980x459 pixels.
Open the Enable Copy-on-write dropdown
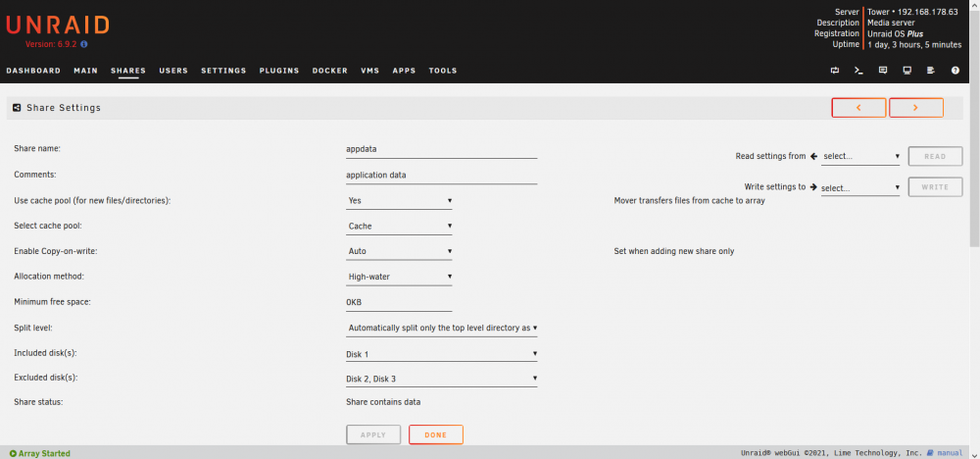(x=399, y=251)
